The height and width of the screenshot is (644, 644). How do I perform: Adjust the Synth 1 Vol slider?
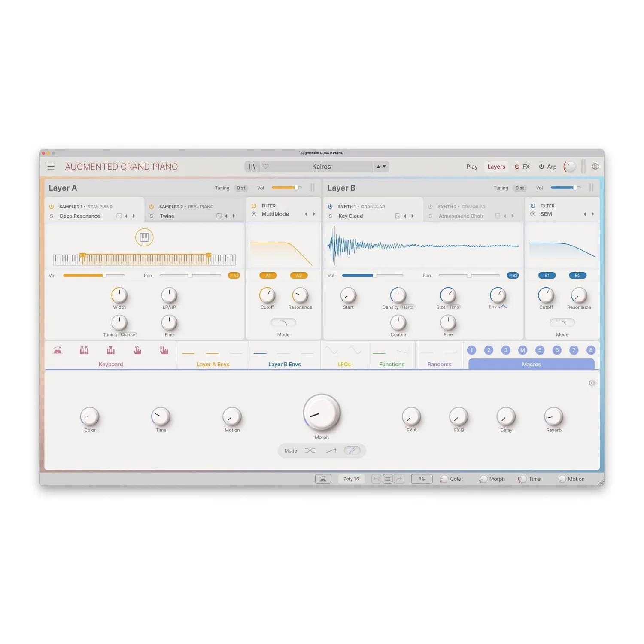(373, 276)
